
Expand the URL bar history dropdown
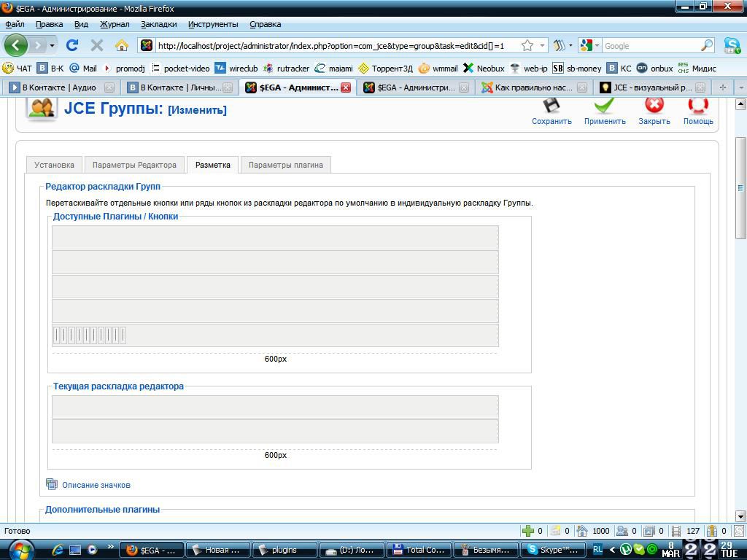(542, 45)
